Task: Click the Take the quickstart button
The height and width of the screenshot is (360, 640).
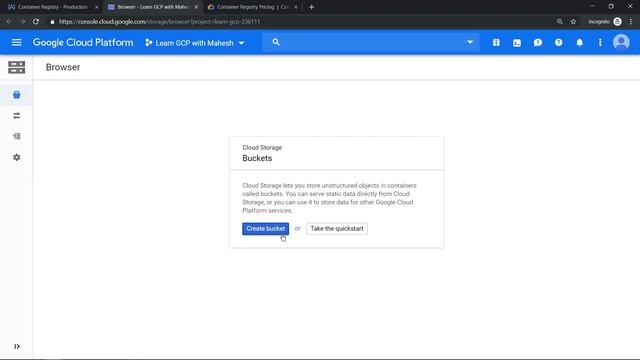Action: (x=337, y=229)
